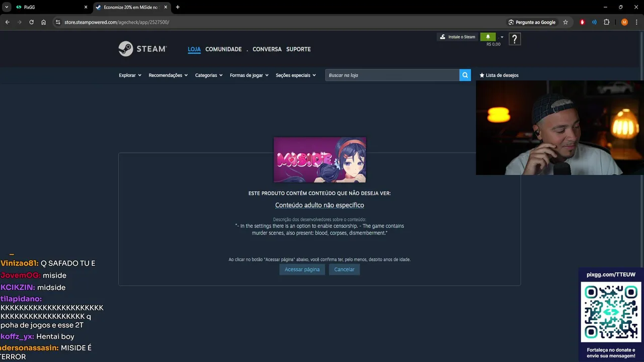This screenshot has height=362, width=644.
Task: Go back in the browser
Action: click(7, 22)
